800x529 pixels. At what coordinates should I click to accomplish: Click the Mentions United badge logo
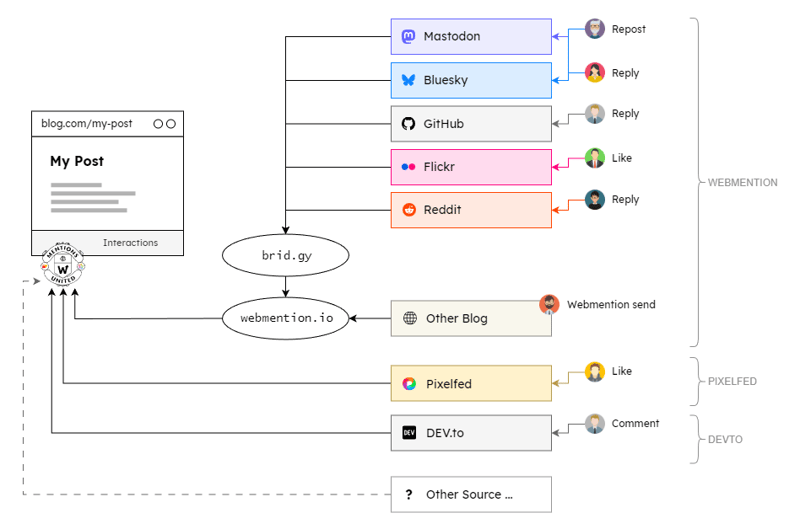(63, 267)
